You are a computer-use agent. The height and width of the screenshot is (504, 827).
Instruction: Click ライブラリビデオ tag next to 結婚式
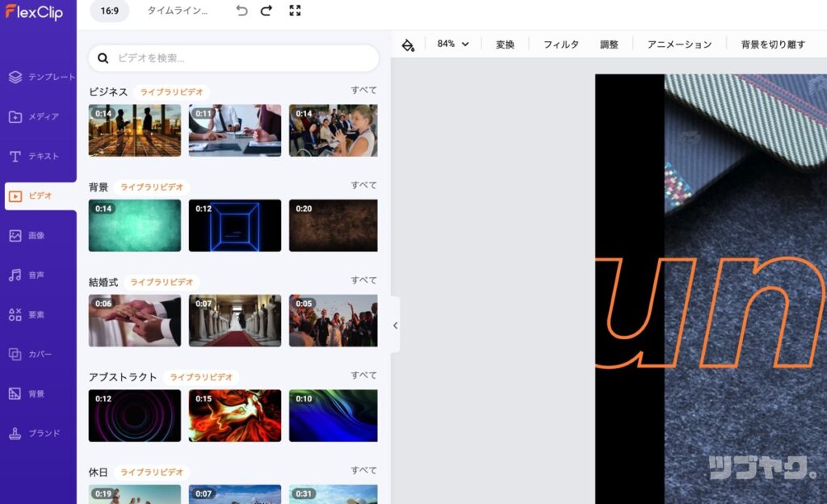(162, 282)
